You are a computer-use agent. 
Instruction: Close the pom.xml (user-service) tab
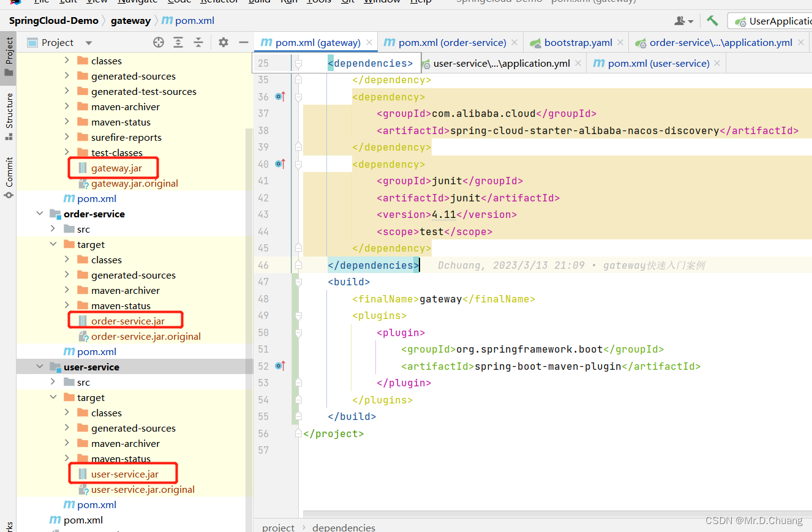pyautogui.click(x=717, y=63)
